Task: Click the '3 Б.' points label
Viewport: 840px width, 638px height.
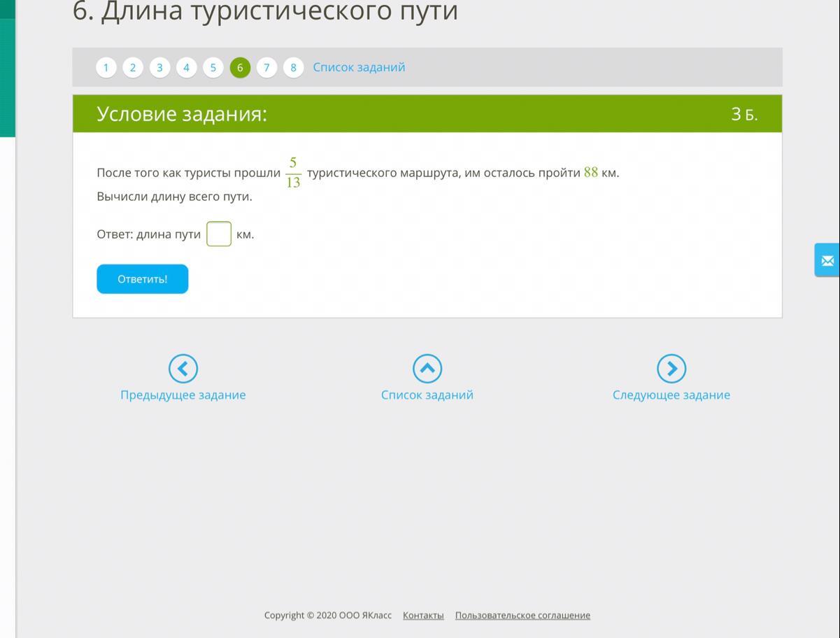Action: point(744,114)
